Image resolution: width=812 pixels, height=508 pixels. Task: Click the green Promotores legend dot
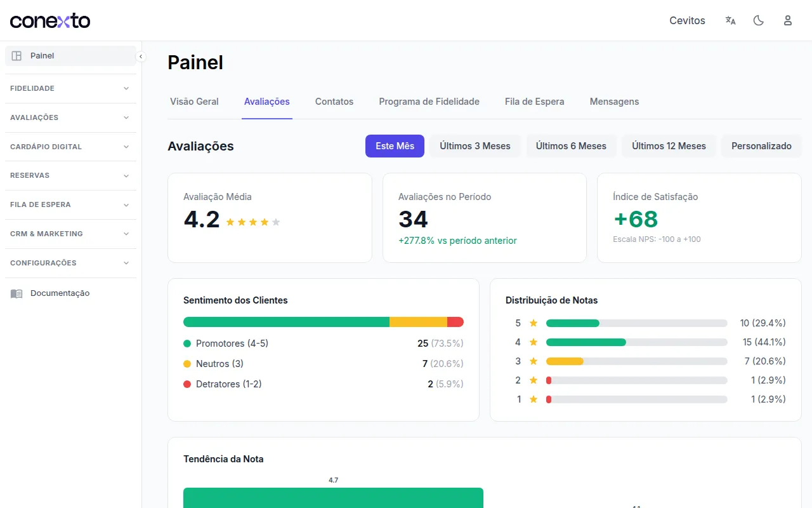(x=187, y=344)
